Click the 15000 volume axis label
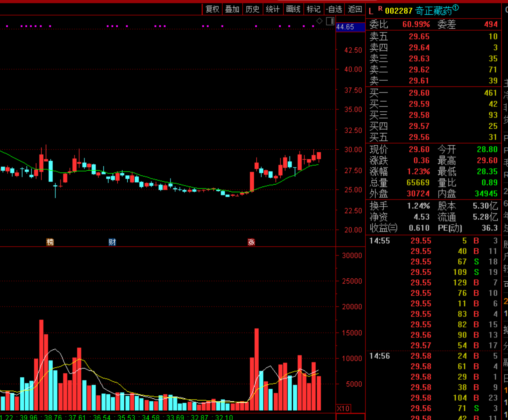 tap(352, 333)
